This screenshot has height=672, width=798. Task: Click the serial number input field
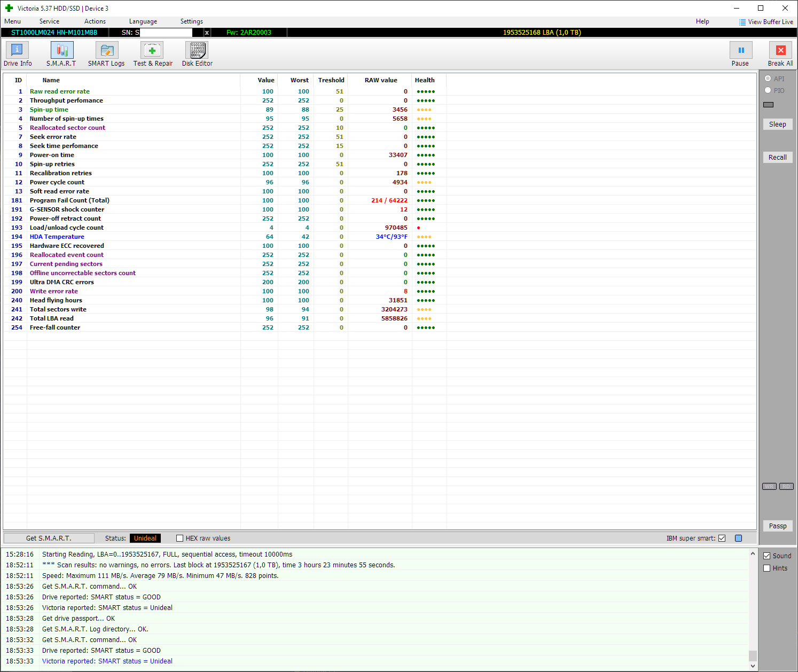coord(166,33)
